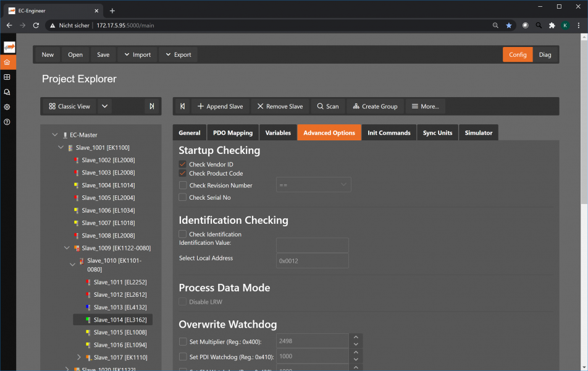The width and height of the screenshot is (588, 371).
Task: Open the Init Commands tab
Action: (x=388, y=133)
